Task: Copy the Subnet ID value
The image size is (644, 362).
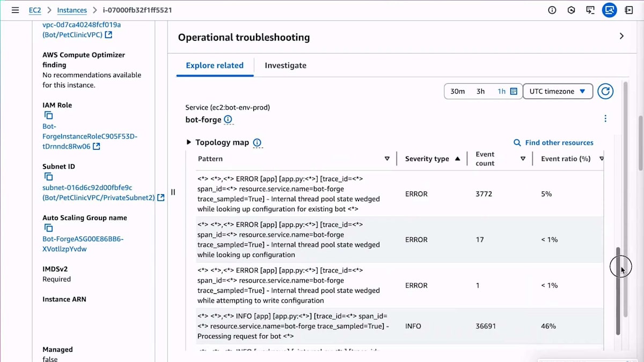Action: click(48, 176)
